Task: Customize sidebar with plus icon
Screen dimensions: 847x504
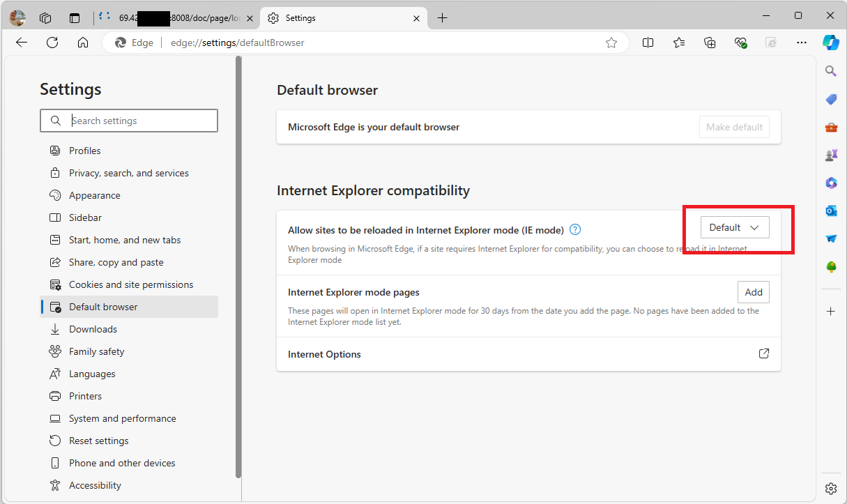Action: pyautogui.click(x=831, y=311)
